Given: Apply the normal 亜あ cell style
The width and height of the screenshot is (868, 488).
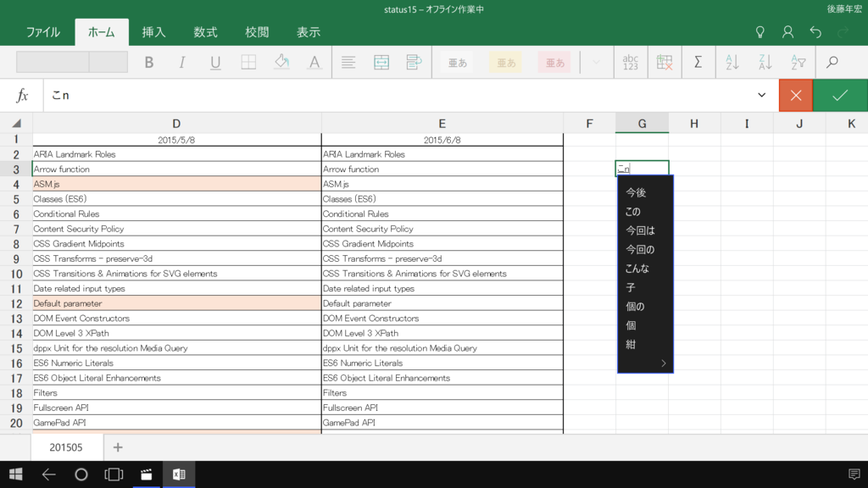Looking at the screenshot, I should 457,62.
